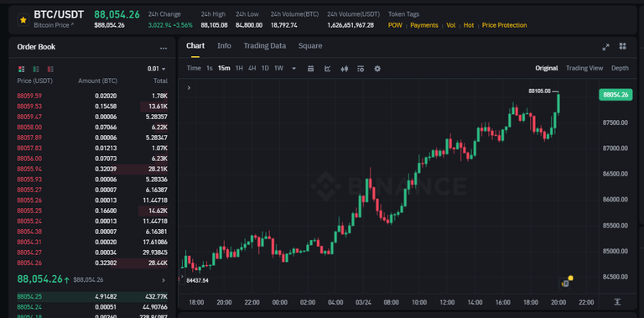Image resolution: width=644 pixels, height=318 pixels.
Task: Open the chart settings gear icon
Action: point(377,69)
